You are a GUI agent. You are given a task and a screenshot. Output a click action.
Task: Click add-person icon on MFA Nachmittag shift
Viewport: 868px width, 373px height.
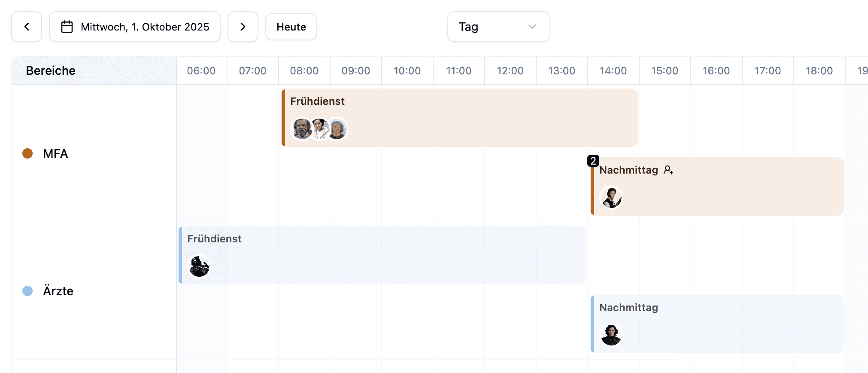click(668, 170)
